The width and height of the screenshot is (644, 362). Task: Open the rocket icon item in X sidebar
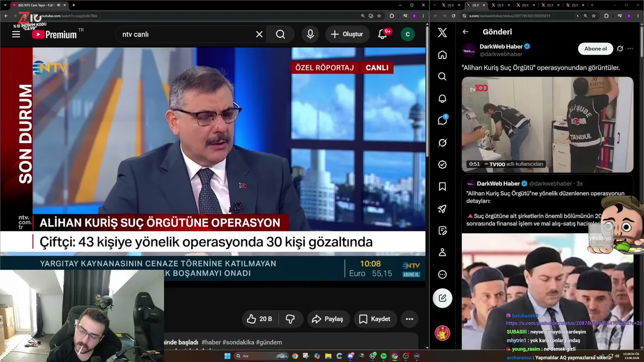442,209
